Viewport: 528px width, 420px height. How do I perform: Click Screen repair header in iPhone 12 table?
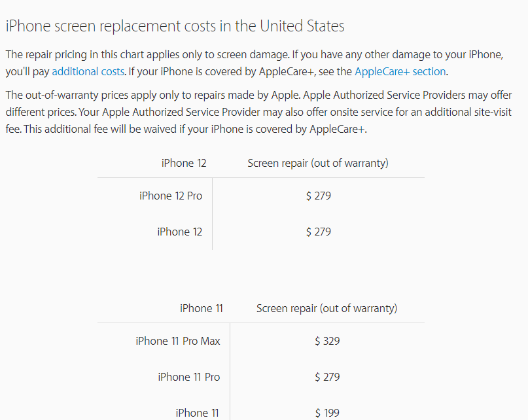tap(318, 163)
